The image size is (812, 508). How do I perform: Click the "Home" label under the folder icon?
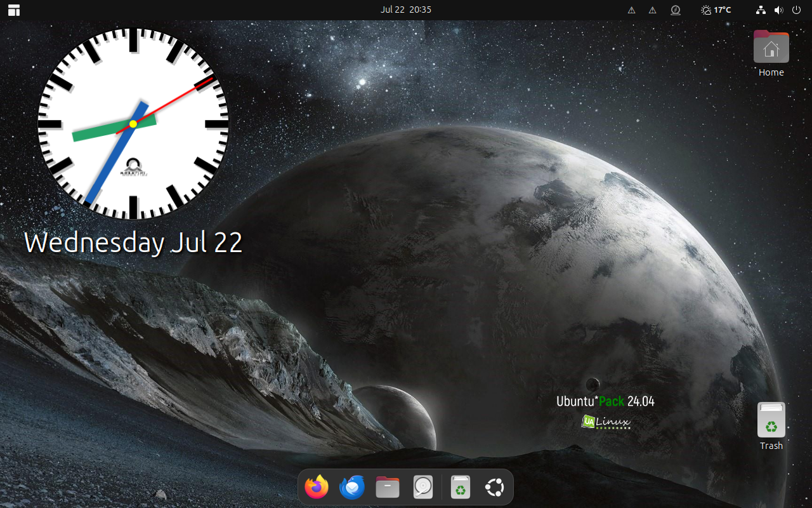point(771,72)
